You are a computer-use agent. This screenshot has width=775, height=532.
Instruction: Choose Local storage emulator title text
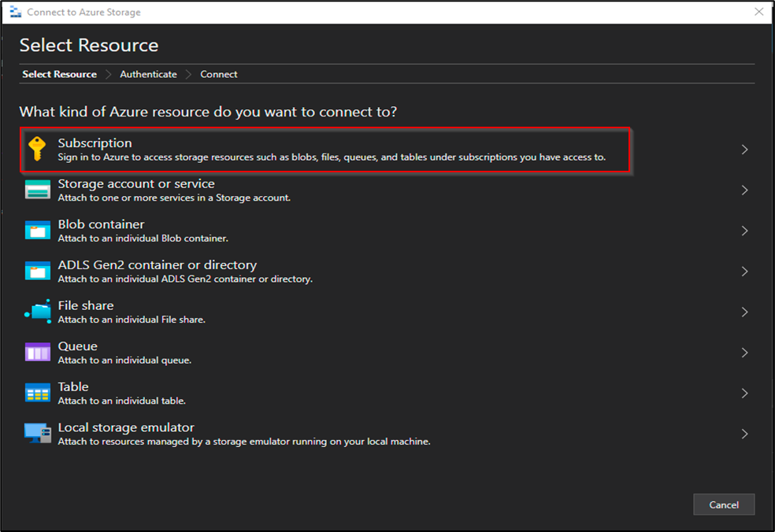tap(126, 427)
